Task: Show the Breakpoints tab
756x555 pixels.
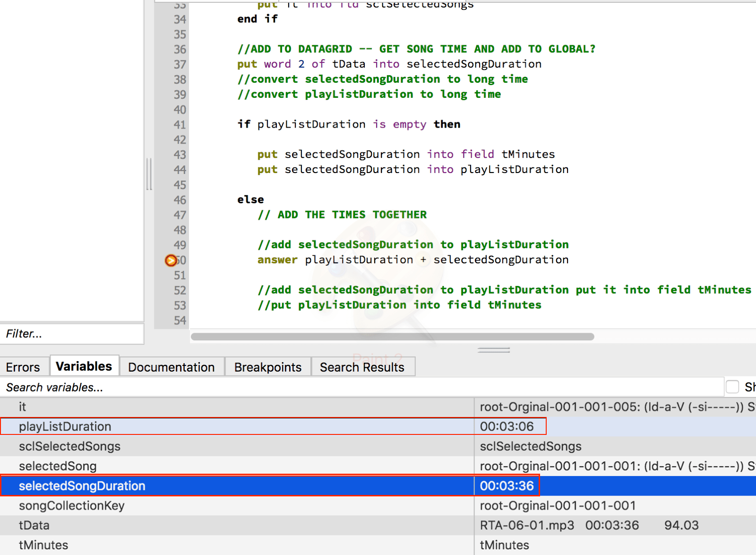Action: pos(267,367)
